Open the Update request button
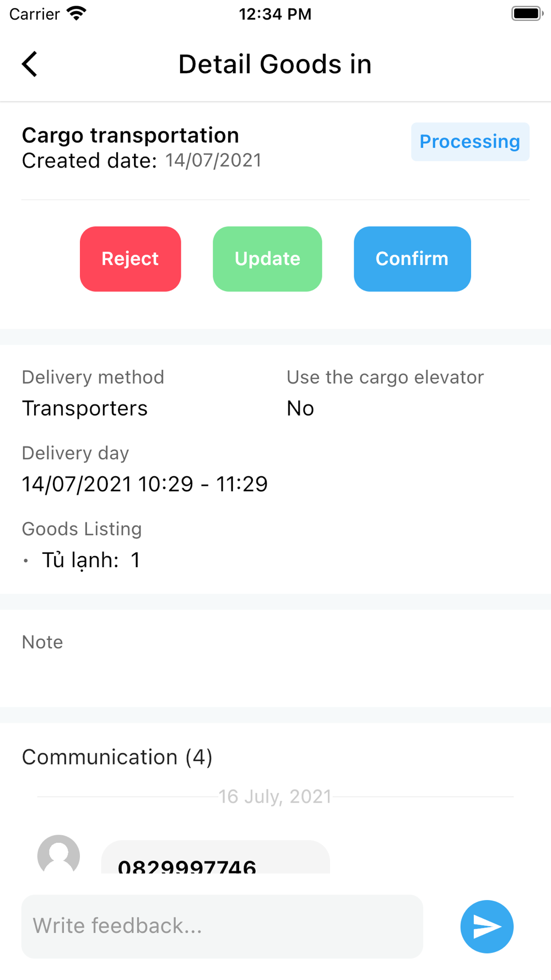 pos(267,259)
